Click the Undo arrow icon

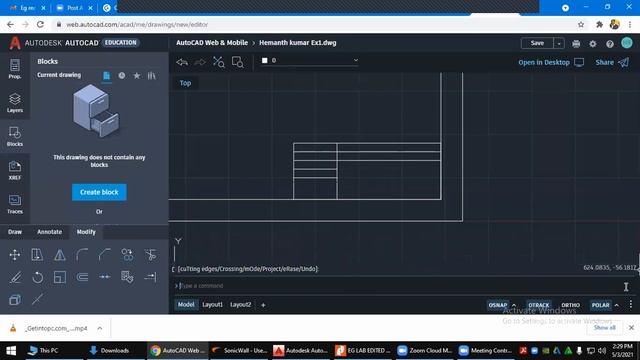(182, 62)
